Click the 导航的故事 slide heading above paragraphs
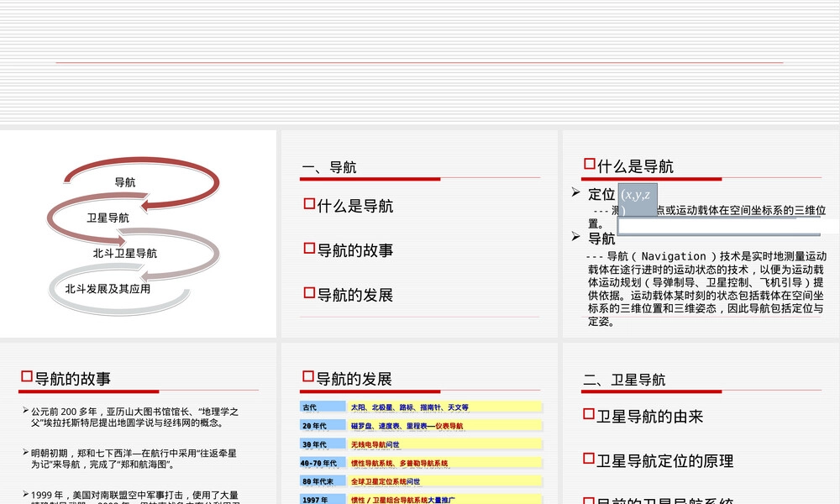 pos(66,378)
